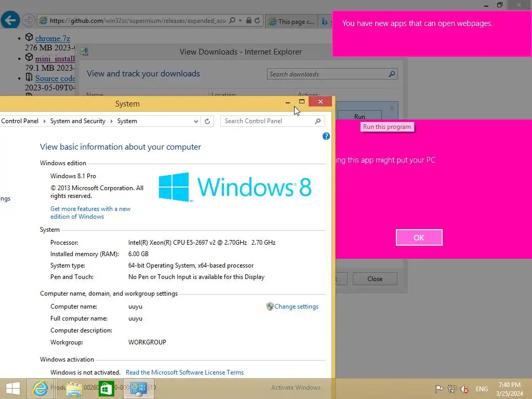Select the WORKGROUP value text
This screenshot has width=532, height=399.
click(147, 342)
